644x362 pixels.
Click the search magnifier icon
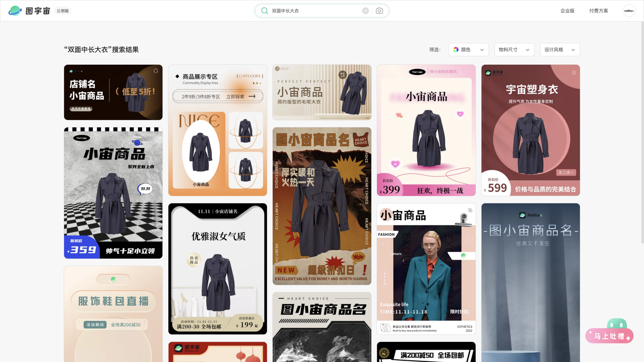pos(264,11)
